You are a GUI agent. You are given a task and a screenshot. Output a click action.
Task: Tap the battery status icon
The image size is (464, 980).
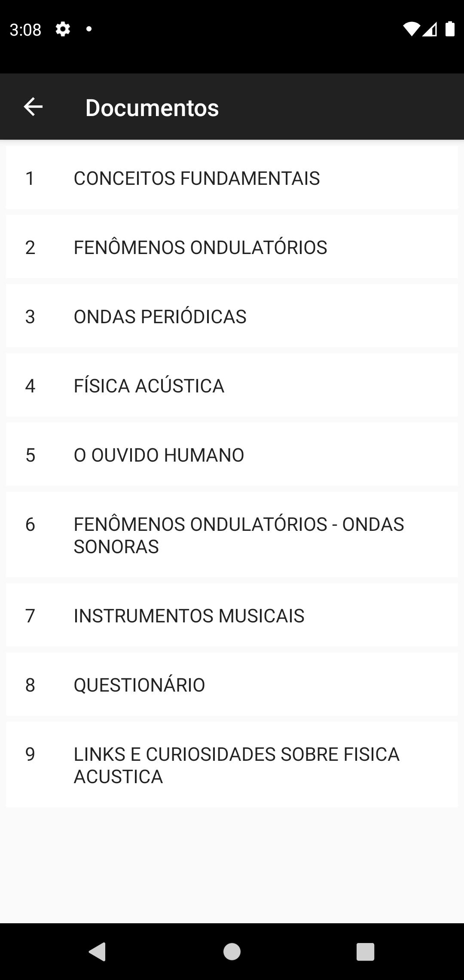pyautogui.click(x=450, y=29)
